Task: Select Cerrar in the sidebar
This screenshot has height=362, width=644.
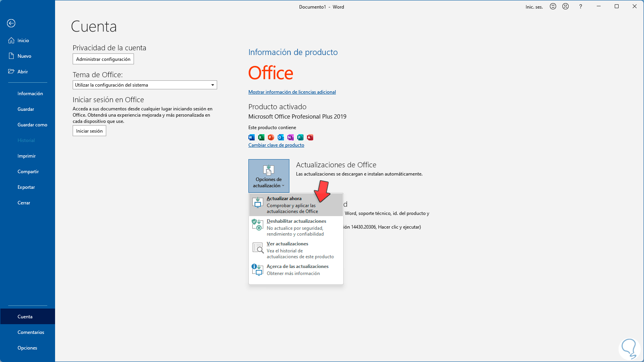Action: click(x=27, y=203)
